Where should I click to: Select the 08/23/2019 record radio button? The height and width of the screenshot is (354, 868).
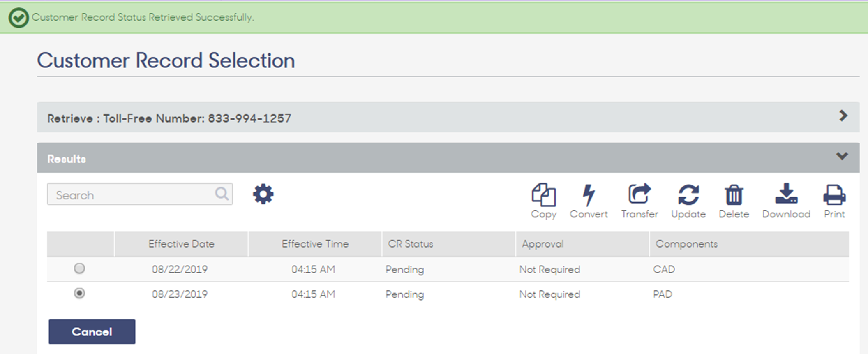point(79,293)
